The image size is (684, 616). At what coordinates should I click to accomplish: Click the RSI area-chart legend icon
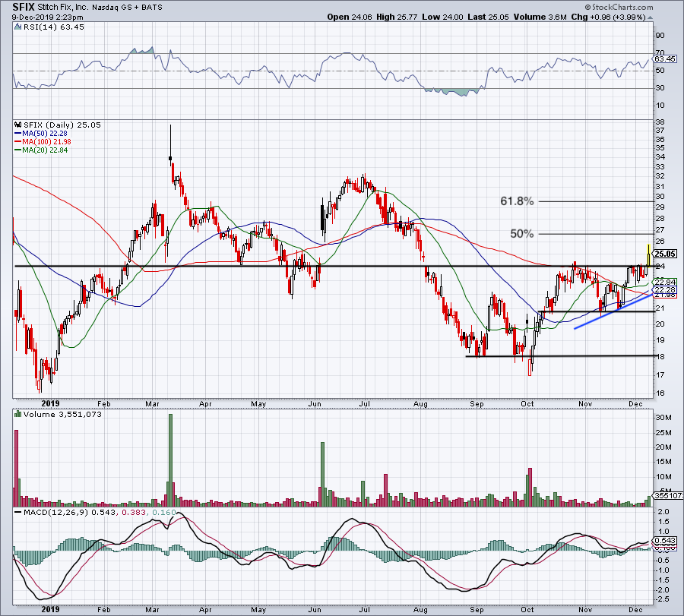18,27
